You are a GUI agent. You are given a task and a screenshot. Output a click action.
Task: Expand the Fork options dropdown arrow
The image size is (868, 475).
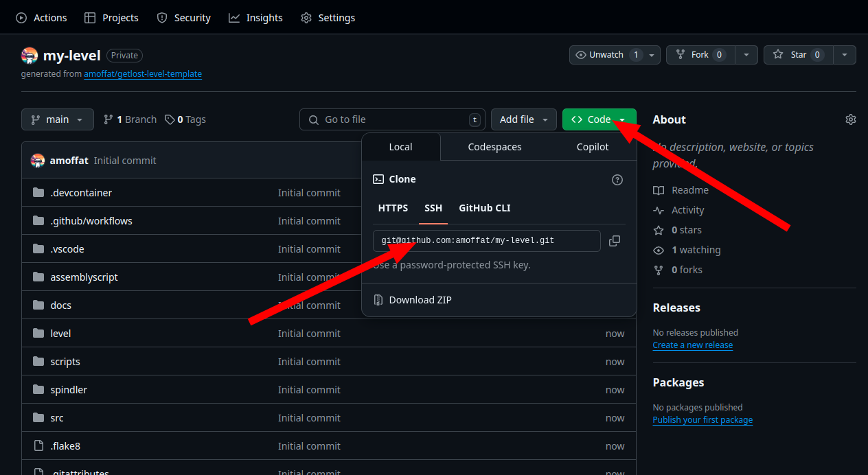(746, 55)
